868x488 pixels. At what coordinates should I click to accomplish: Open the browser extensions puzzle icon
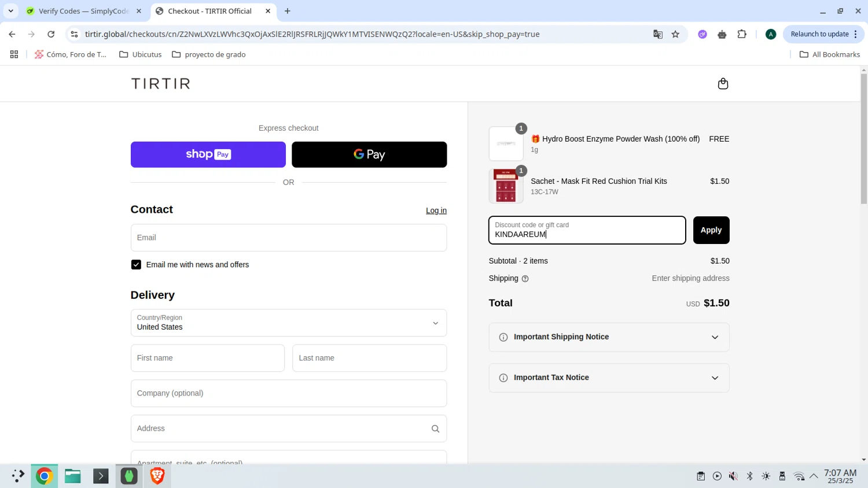point(742,34)
